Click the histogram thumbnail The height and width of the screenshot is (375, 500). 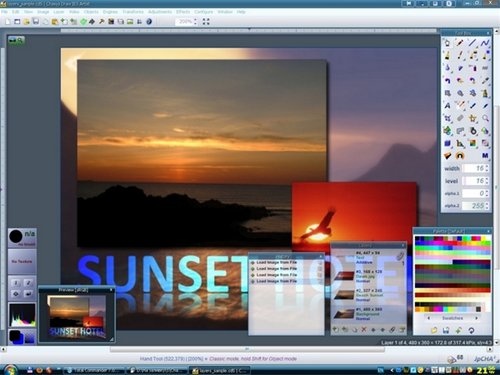[22, 315]
